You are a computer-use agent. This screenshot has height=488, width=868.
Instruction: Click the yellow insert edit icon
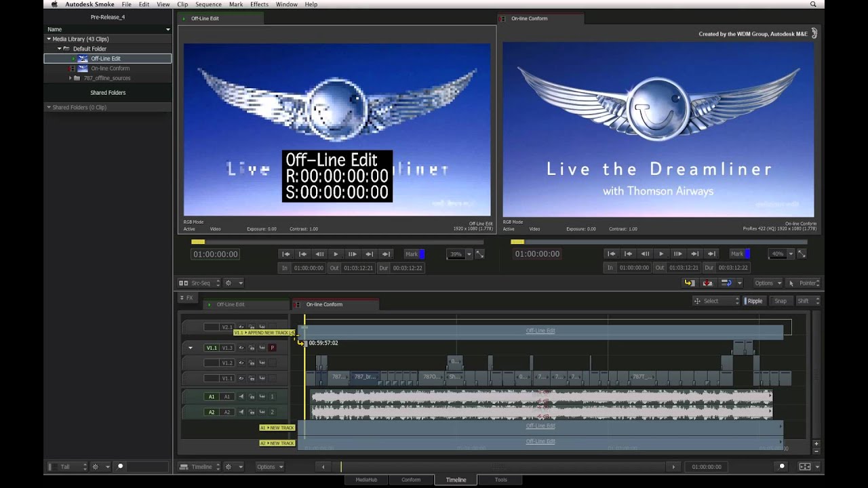(690, 283)
